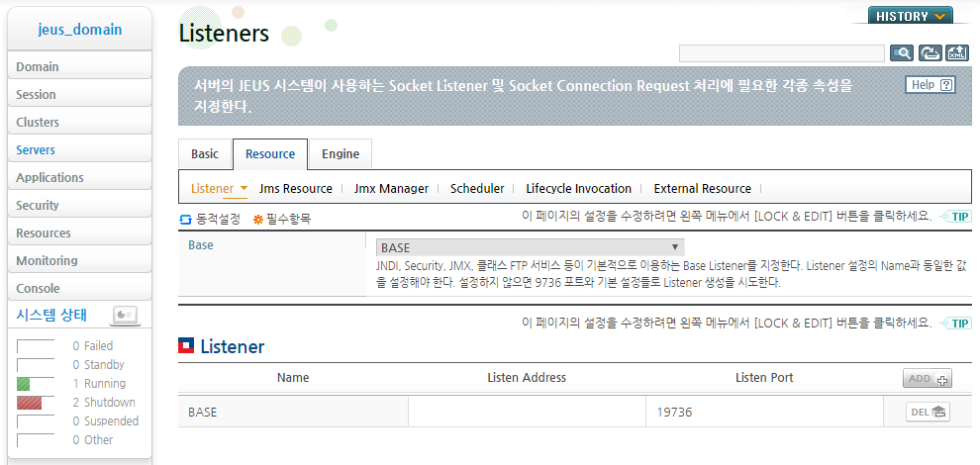Screen dimensions: 980x465
Task: Open External Resource
Action: pyautogui.click(x=703, y=189)
